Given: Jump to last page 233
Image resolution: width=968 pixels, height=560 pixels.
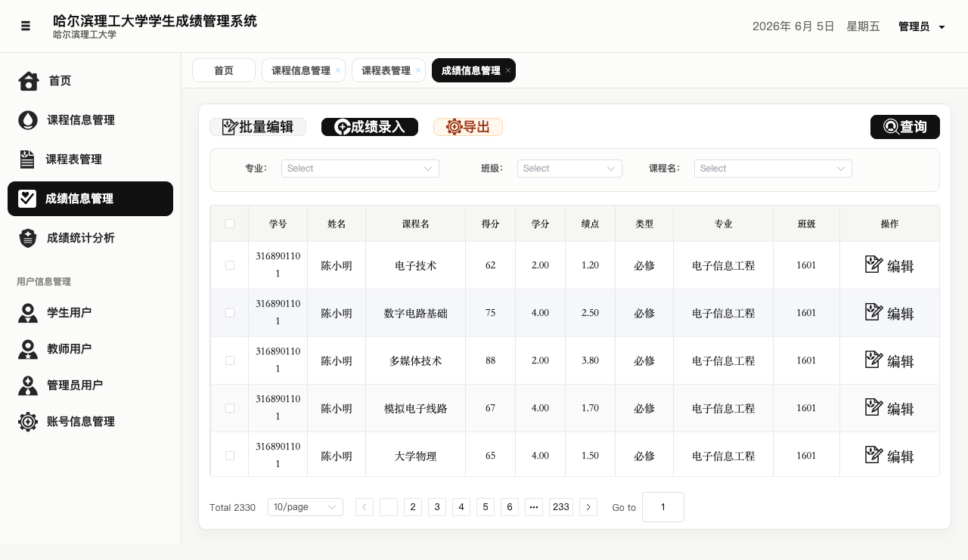Looking at the screenshot, I should 561,507.
